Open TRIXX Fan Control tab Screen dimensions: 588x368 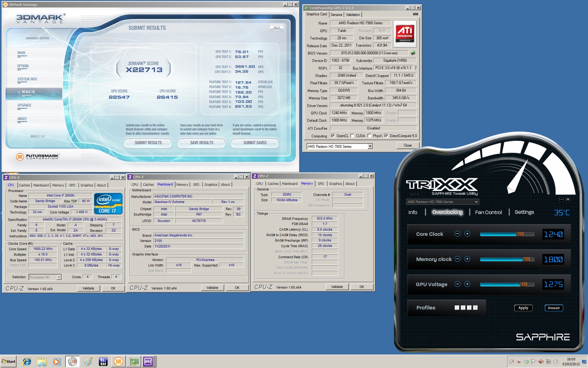[488, 212]
